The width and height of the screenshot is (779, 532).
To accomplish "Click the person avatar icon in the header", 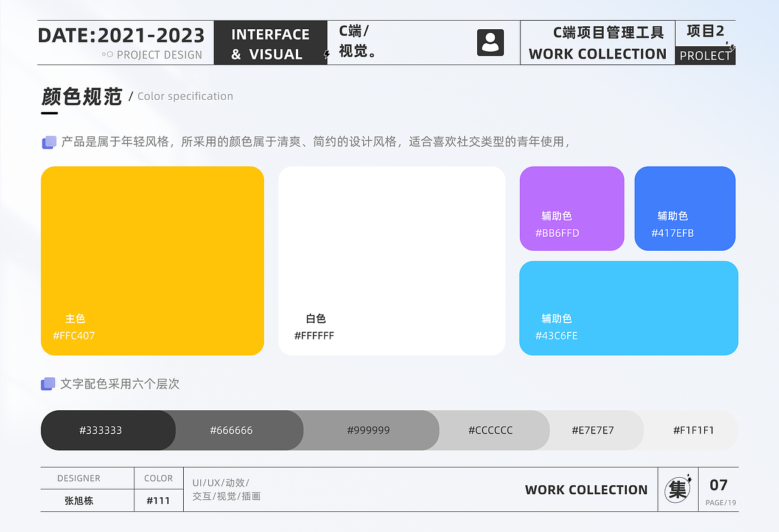I will click(x=490, y=42).
